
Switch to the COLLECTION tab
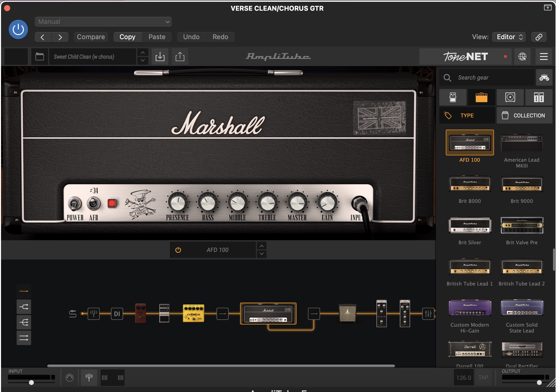pyautogui.click(x=524, y=115)
